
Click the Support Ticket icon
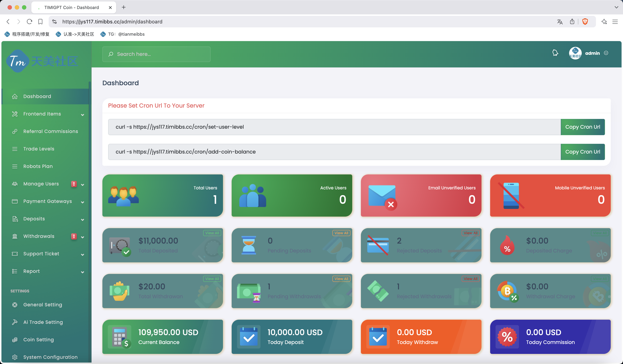click(x=15, y=254)
